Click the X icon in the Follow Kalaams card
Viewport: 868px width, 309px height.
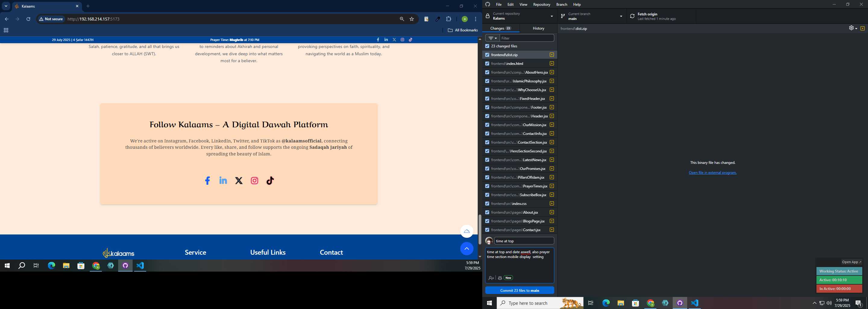(239, 181)
